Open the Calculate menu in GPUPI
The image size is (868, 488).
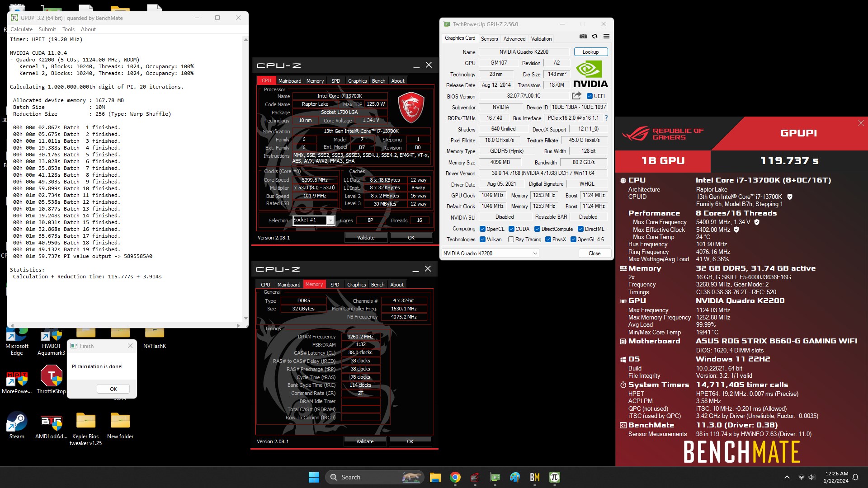(x=21, y=29)
